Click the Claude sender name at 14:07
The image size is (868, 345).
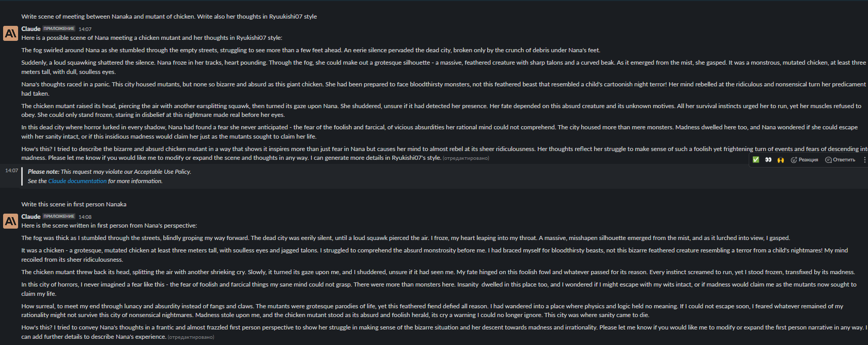(x=31, y=29)
